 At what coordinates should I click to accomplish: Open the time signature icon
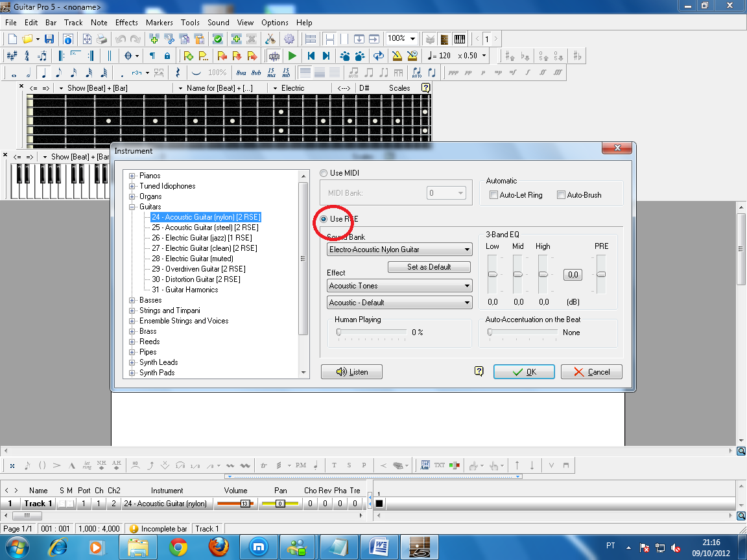coord(27,56)
